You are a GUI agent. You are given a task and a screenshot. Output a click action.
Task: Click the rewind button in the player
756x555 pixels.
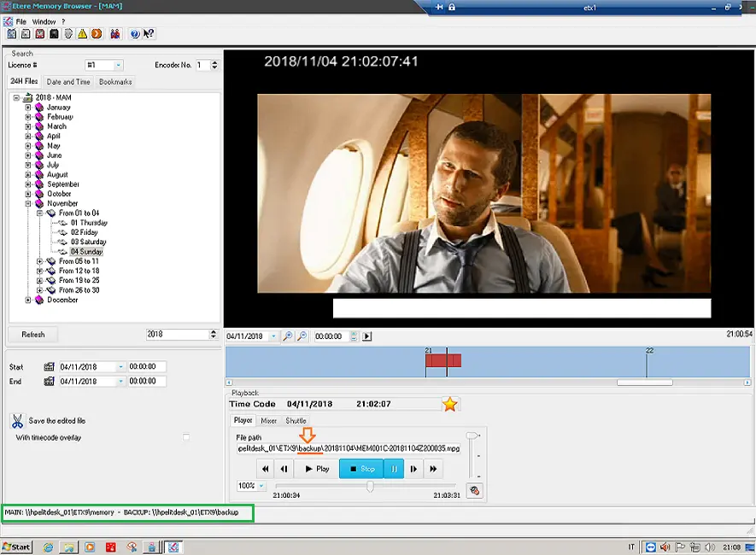click(266, 469)
